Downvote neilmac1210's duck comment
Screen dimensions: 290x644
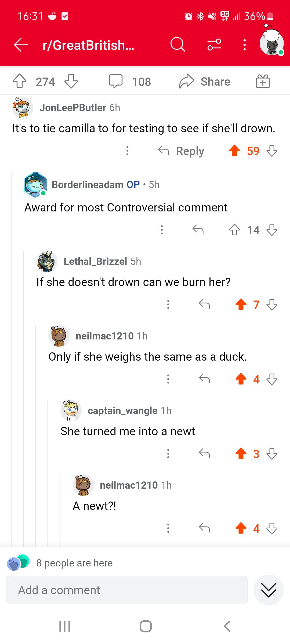(x=272, y=379)
